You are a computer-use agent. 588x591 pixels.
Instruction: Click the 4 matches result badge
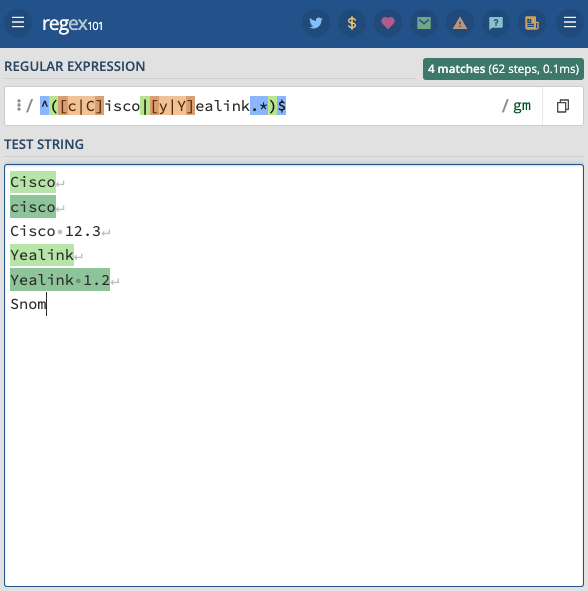point(503,69)
